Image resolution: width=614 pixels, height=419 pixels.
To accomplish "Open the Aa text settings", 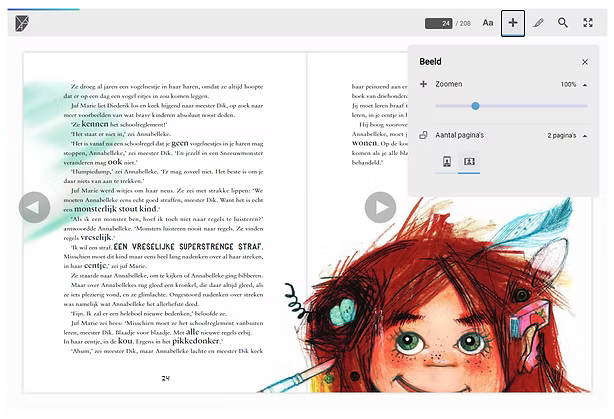I will point(488,23).
